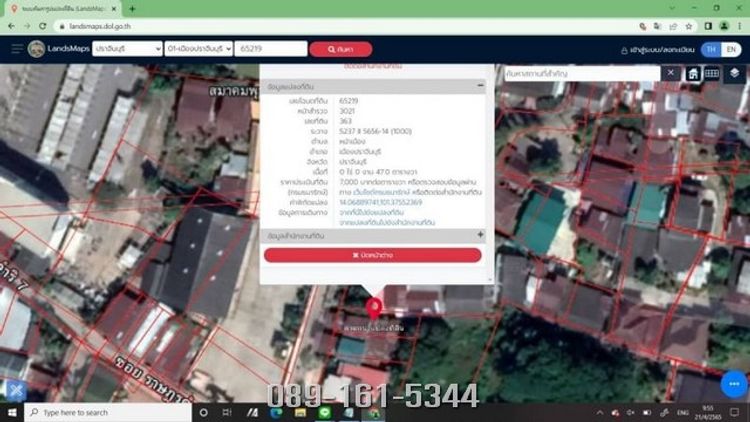Click the important places search field
Image resolution: width=750 pixels, height=422 pixels.
pyautogui.click(x=582, y=74)
